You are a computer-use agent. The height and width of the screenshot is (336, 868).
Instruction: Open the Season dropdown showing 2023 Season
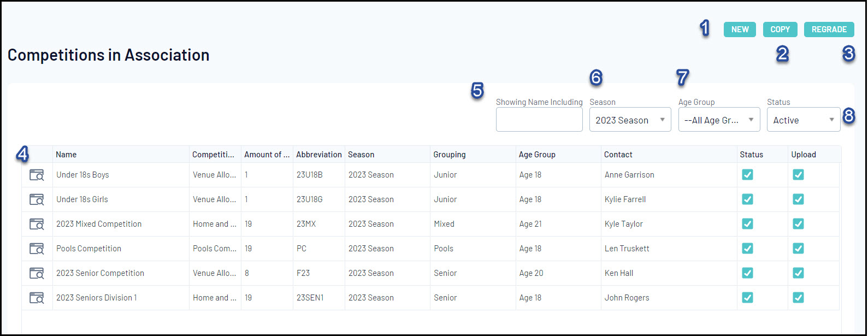[x=630, y=120]
